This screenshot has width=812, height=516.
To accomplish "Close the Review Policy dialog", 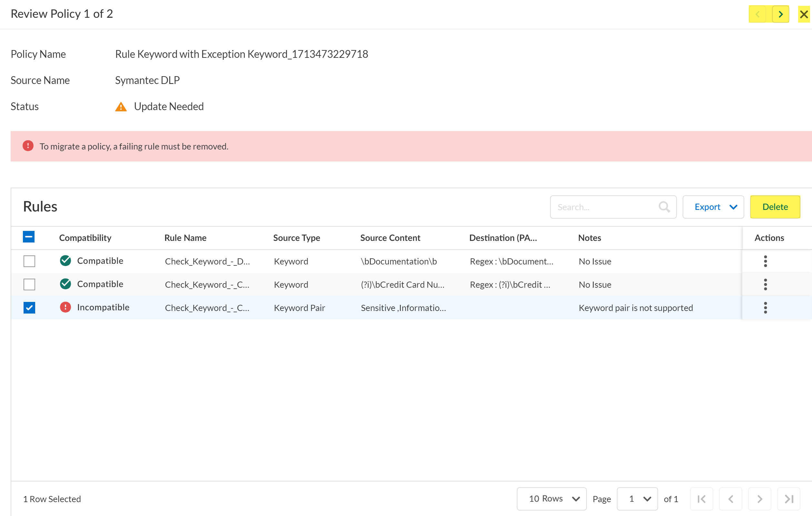I will click(804, 14).
